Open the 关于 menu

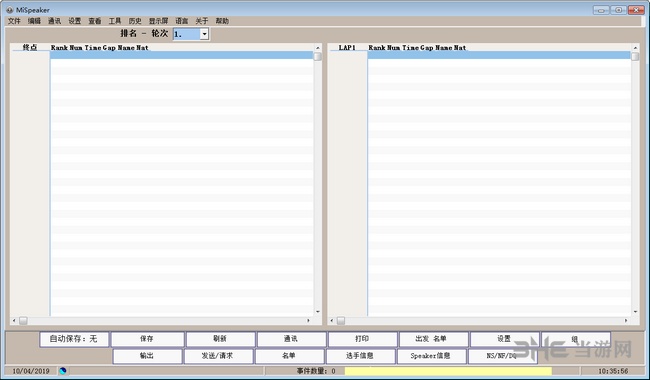tap(202, 21)
